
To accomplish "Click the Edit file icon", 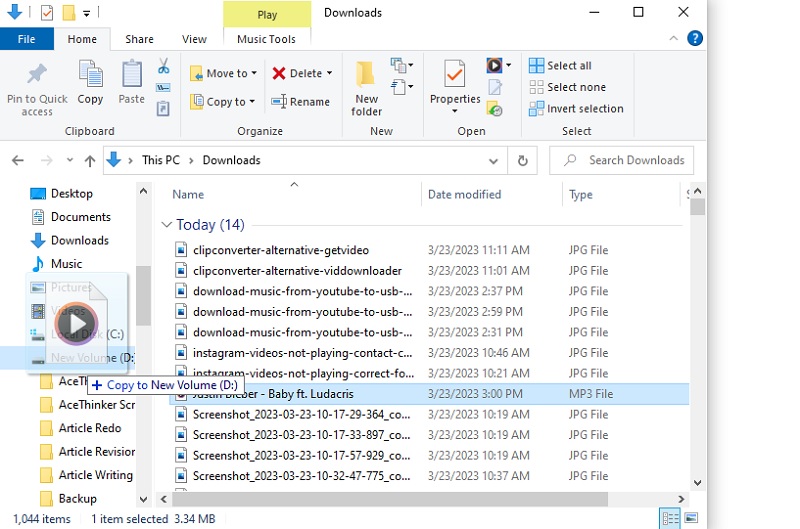I will pos(495,87).
